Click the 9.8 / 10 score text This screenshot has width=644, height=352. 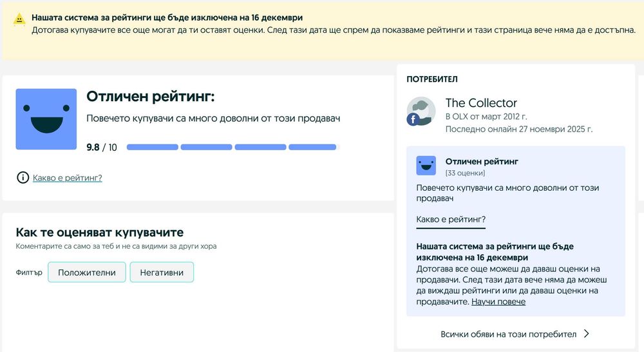[102, 148]
